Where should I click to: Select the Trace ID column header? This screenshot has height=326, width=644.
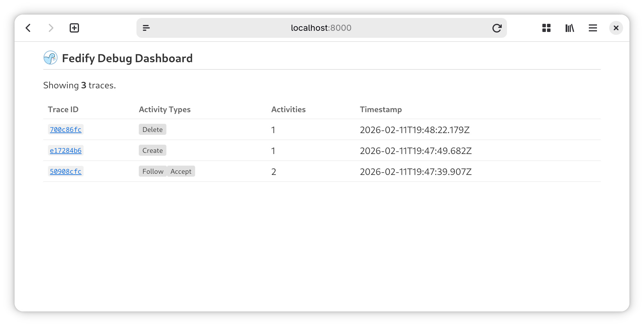63,110
